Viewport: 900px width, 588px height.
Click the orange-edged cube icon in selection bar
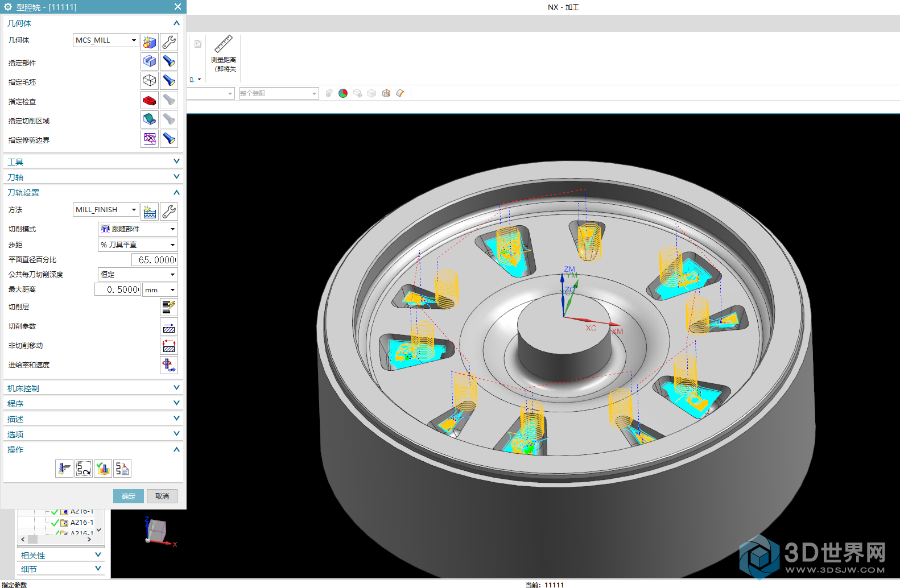click(386, 93)
